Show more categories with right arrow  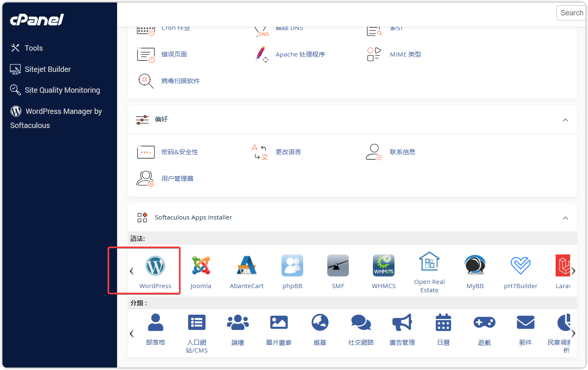point(573,333)
